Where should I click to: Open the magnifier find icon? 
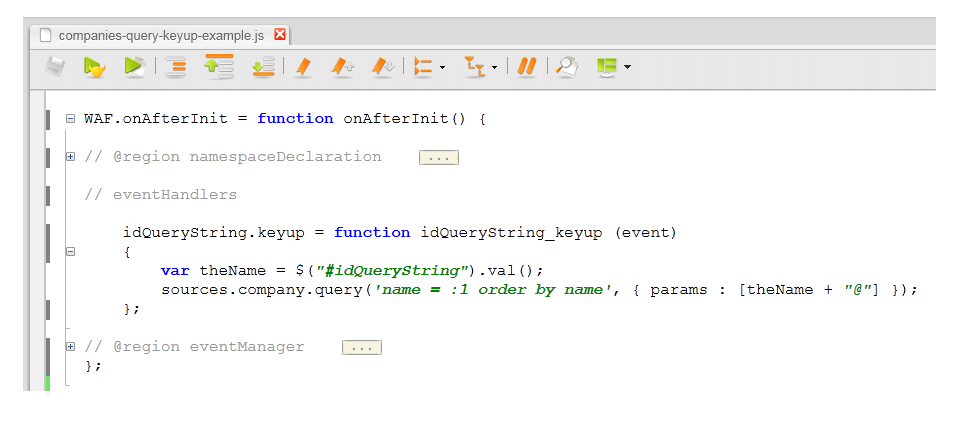click(567, 67)
